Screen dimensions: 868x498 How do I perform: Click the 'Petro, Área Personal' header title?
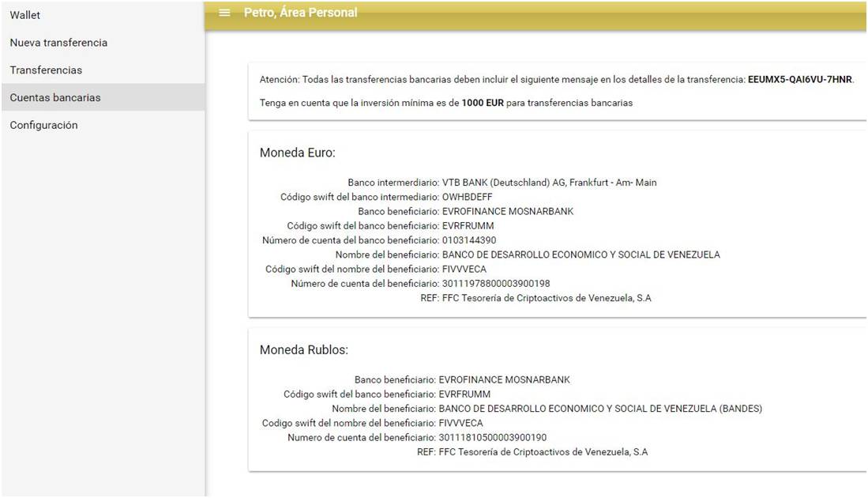(300, 13)
